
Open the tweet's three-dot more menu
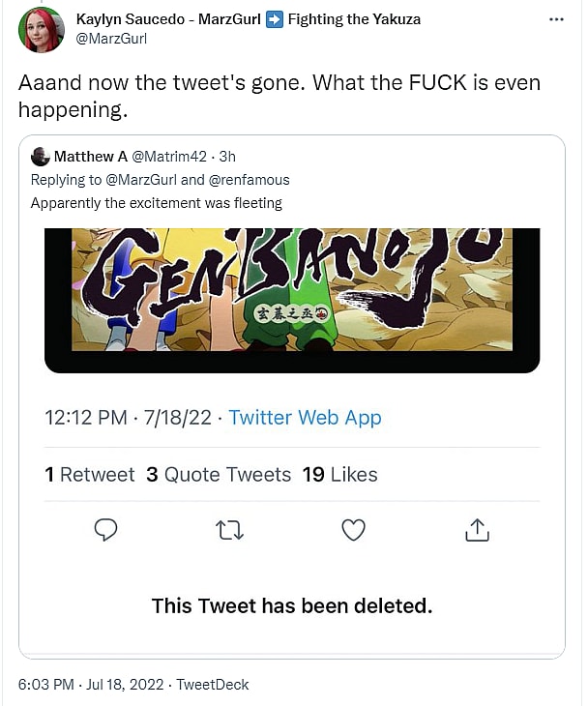[x=556, y=19]
